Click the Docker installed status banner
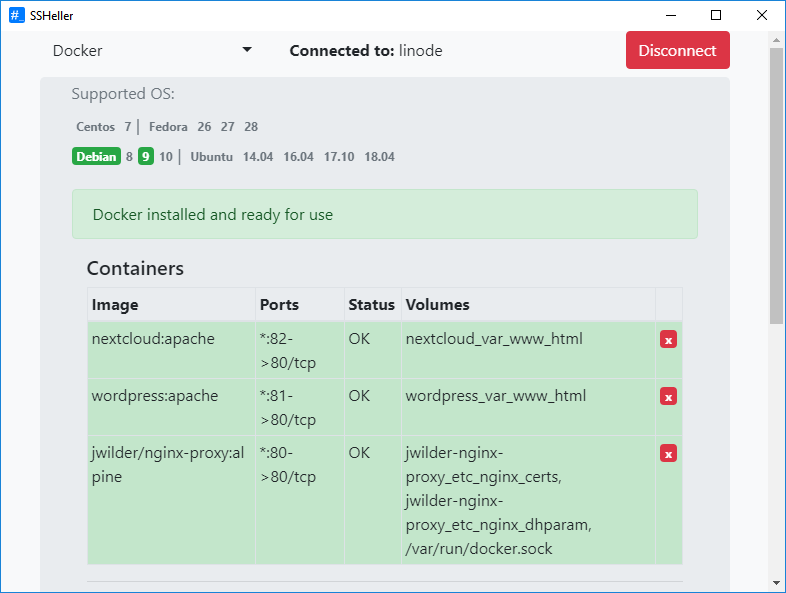786x593 pixels. [384, 214]
